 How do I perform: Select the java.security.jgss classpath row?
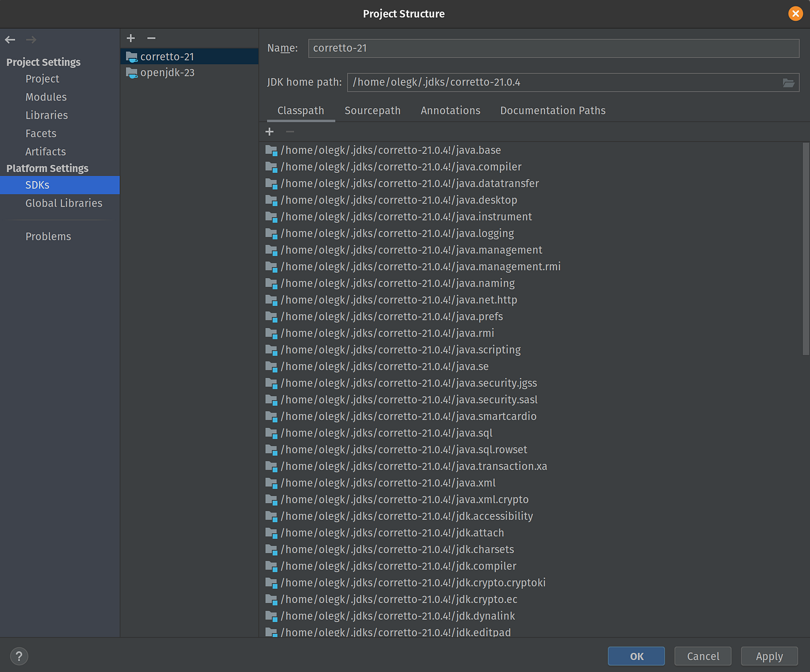(531, 383)
